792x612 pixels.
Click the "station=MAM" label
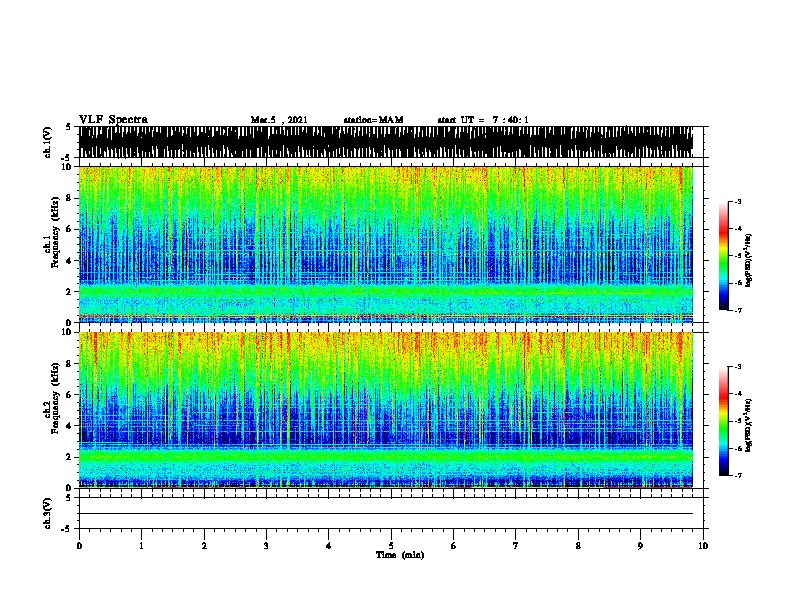(374, 120)
